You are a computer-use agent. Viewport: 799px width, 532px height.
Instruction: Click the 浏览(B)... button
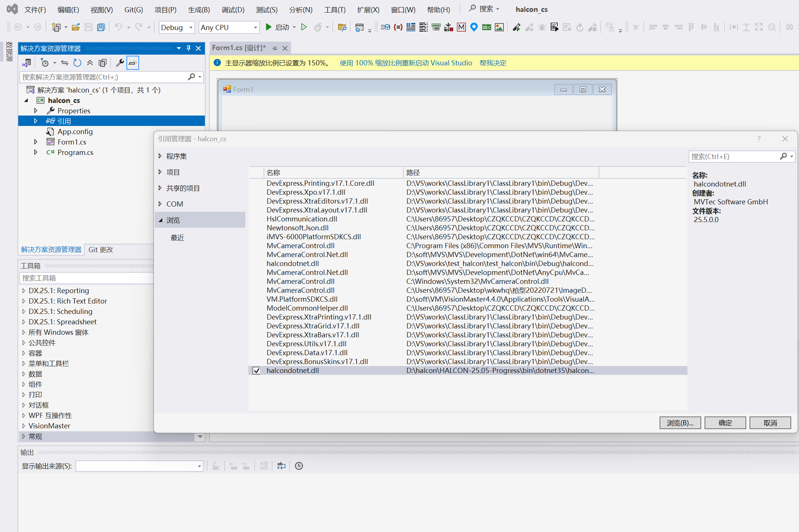click(x=680, y=423)
